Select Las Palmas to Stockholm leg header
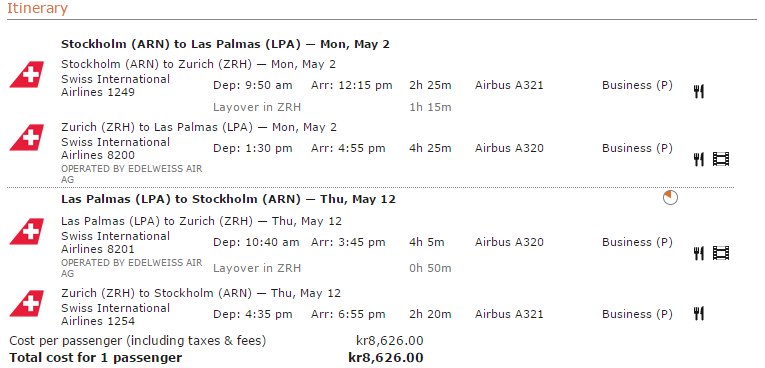765x368 pixels. click(x=228, y=199)
